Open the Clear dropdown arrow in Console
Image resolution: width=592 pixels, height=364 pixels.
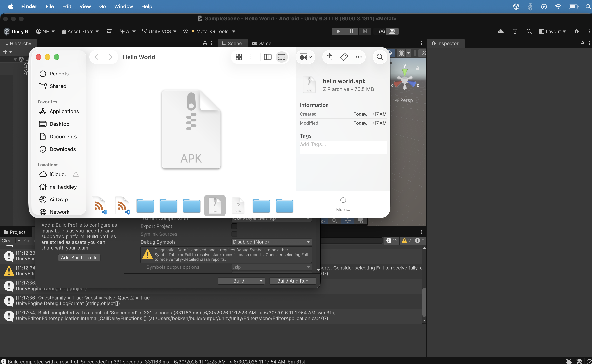coord(19,241)
